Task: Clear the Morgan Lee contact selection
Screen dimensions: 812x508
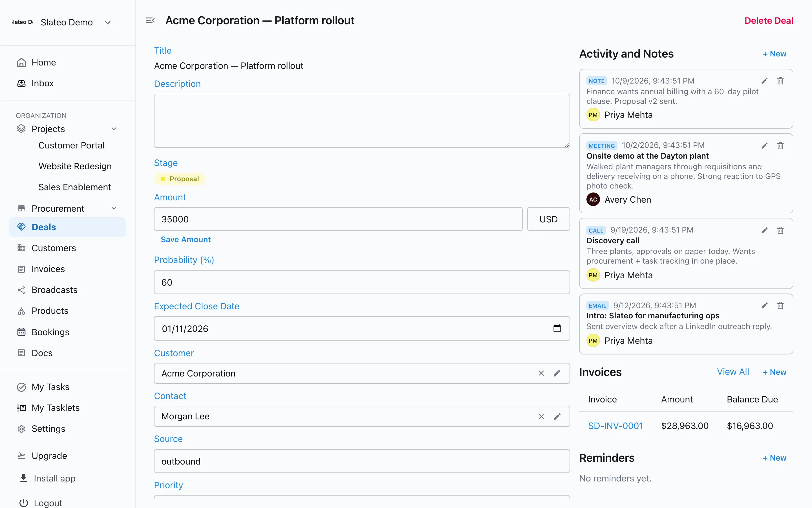Action: click(541, 417)
